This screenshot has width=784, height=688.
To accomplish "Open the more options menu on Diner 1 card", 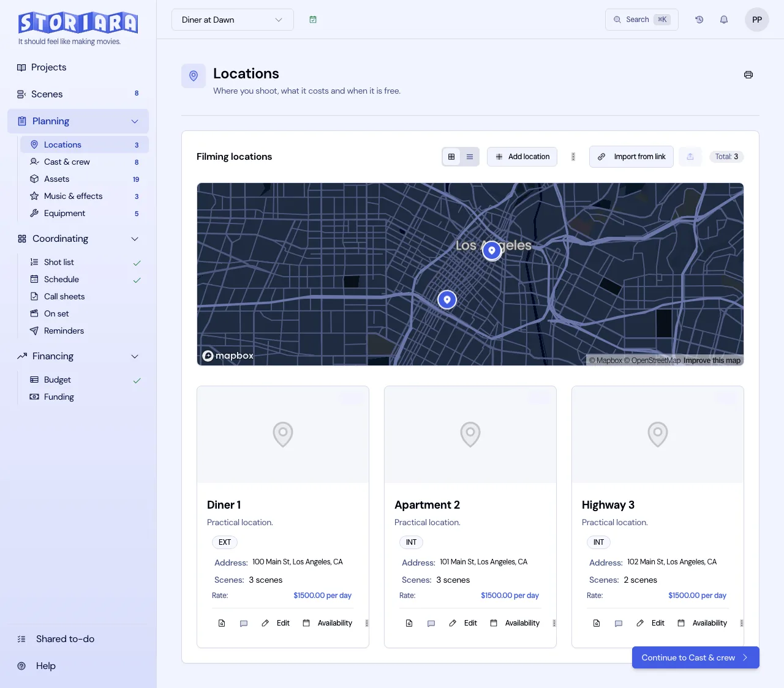I will pyautogui.click(x=367, y=623).
